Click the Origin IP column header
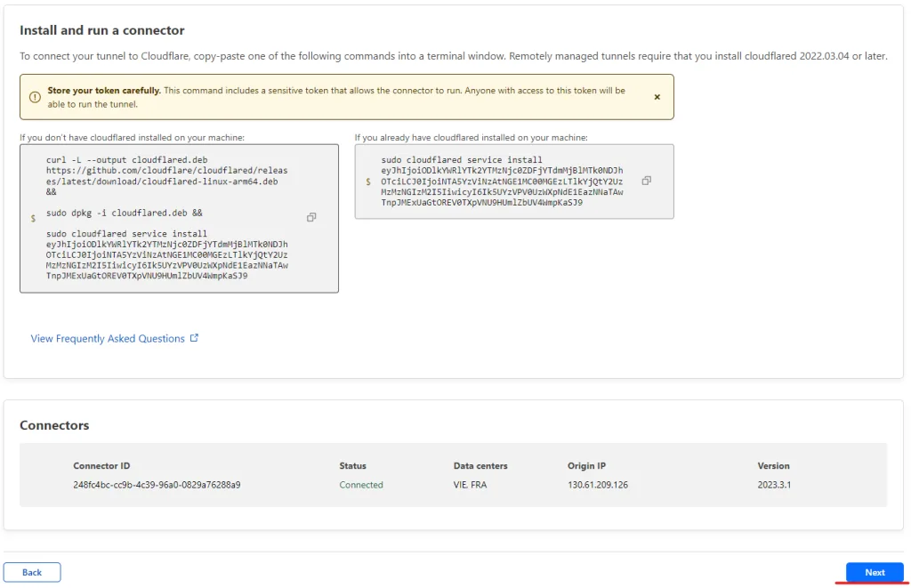 click(587, 466)
